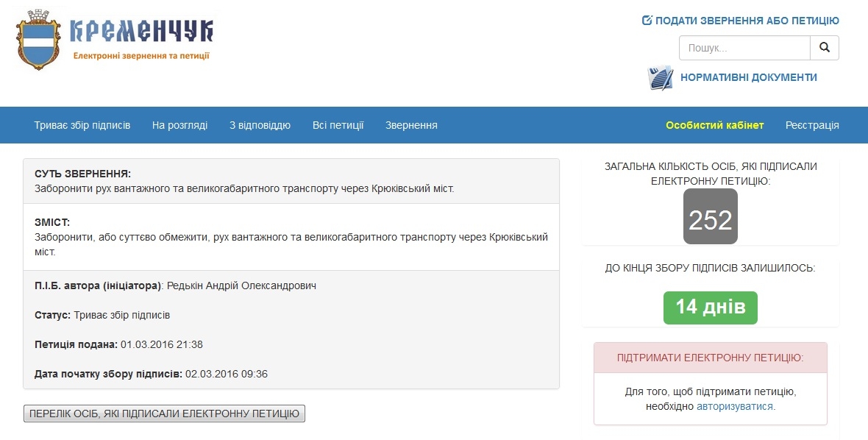Click the Підтримати електронну петицію panel header
This screenshot has width=868, height=440.
click(710, 358)
